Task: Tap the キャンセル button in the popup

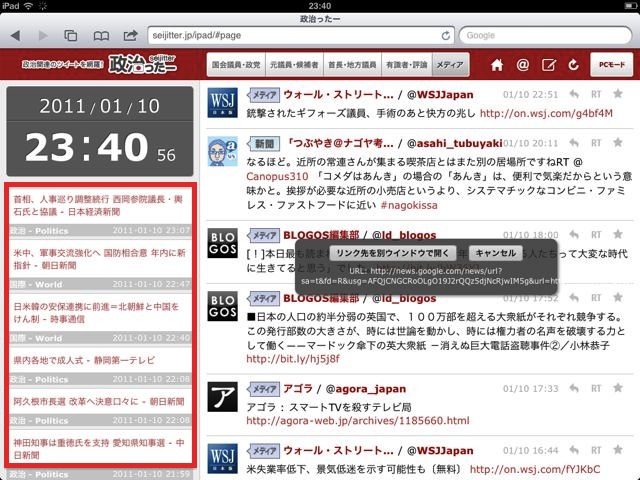Action: point(496,253)
